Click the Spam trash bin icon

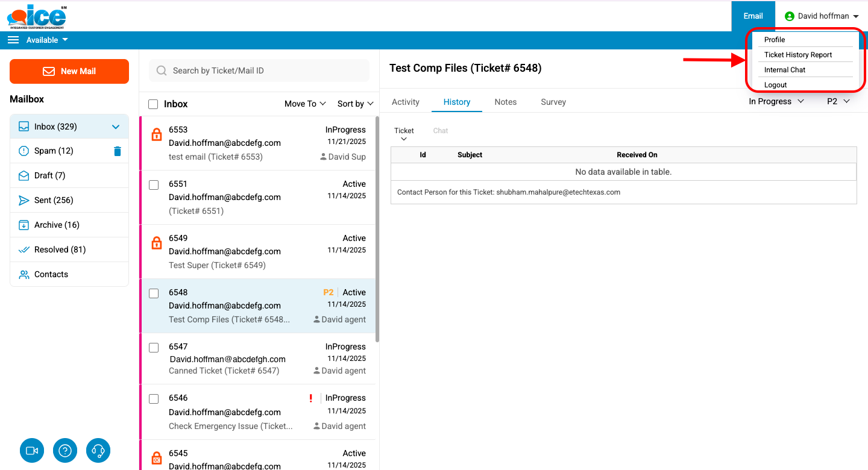[x=118, y=151]
